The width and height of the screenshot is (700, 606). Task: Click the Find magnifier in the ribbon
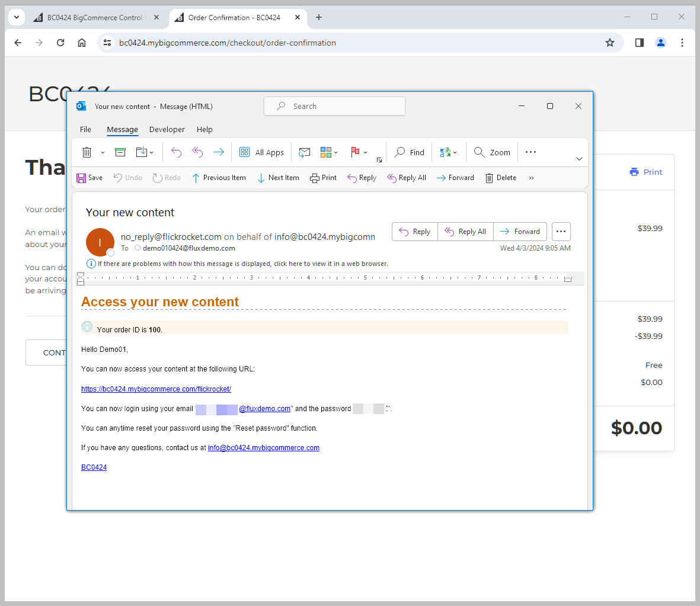pyautogui.click(x=410, y=152)
